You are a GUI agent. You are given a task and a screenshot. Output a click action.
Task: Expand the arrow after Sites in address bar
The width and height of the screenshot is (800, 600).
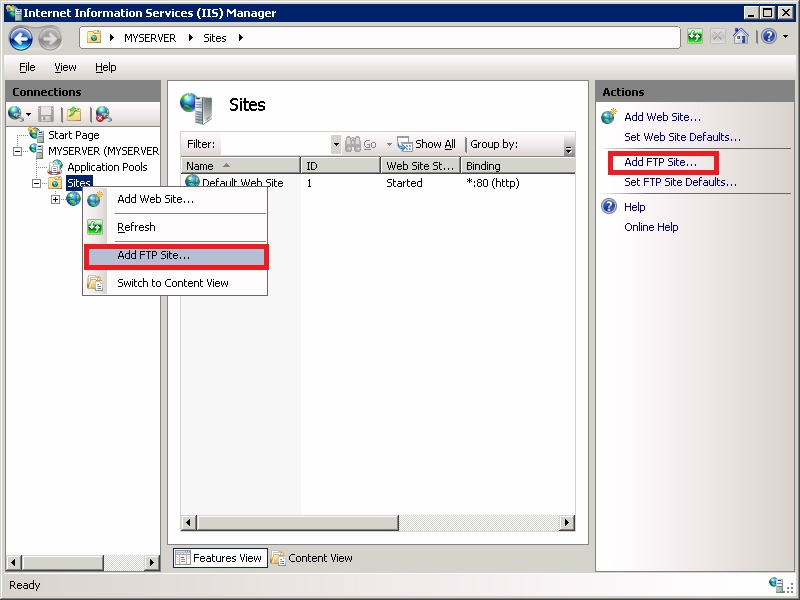[241, 38]
